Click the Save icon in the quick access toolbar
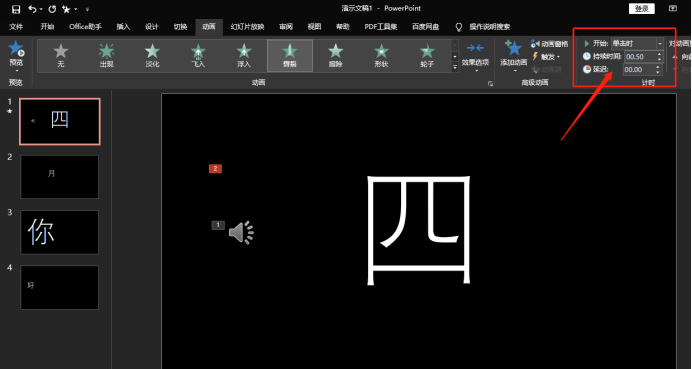 [16, 9]
